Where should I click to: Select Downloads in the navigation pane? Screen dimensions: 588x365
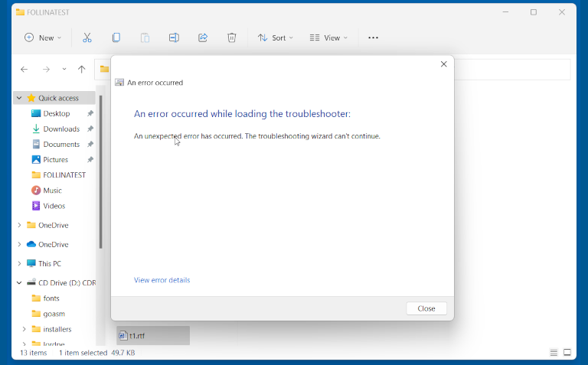(x=61, y=129)
